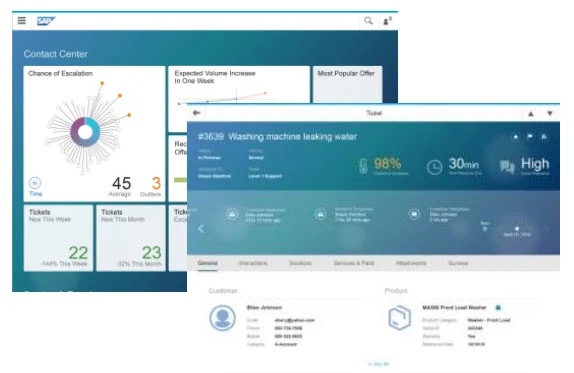Open the search magnifier in the header
The height and width of the screenshot is (373, 574).
(x=368, y=21)
